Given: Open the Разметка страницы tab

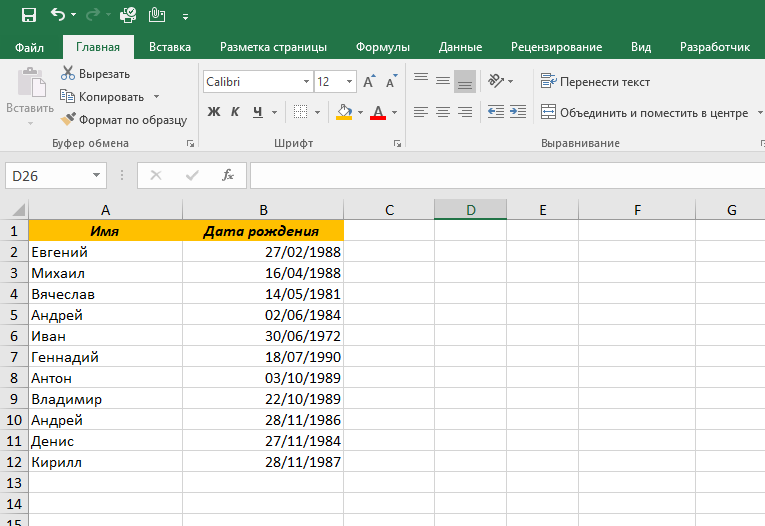Looking at the screenshot, I should point(273,47).
